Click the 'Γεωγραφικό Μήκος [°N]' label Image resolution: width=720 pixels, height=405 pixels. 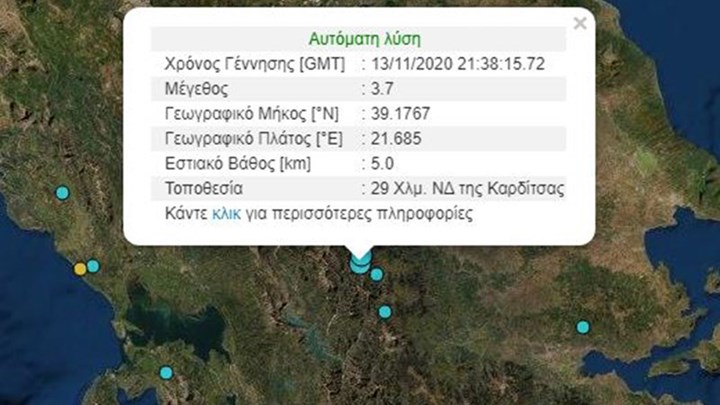[252, 113]
